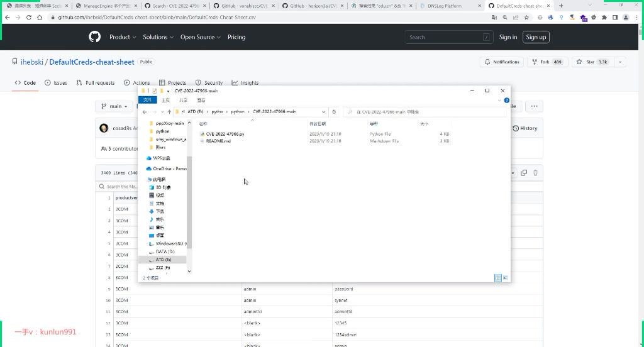
Task: Select python folder in Explorer sidebar
Action: click(162, 131)
